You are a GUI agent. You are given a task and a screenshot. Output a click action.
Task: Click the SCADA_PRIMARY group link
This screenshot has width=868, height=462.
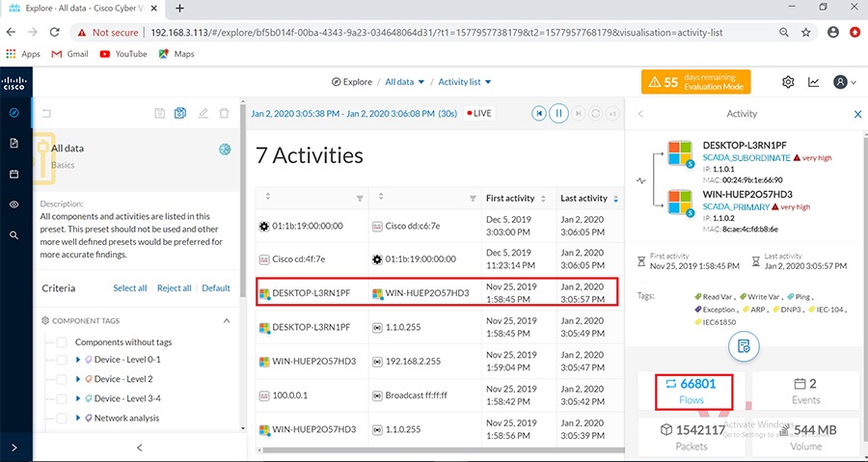pos(736,207)
